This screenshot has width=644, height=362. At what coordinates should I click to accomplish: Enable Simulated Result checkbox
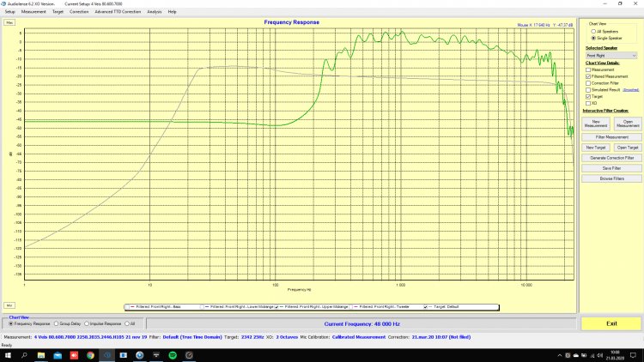(588, 90)
